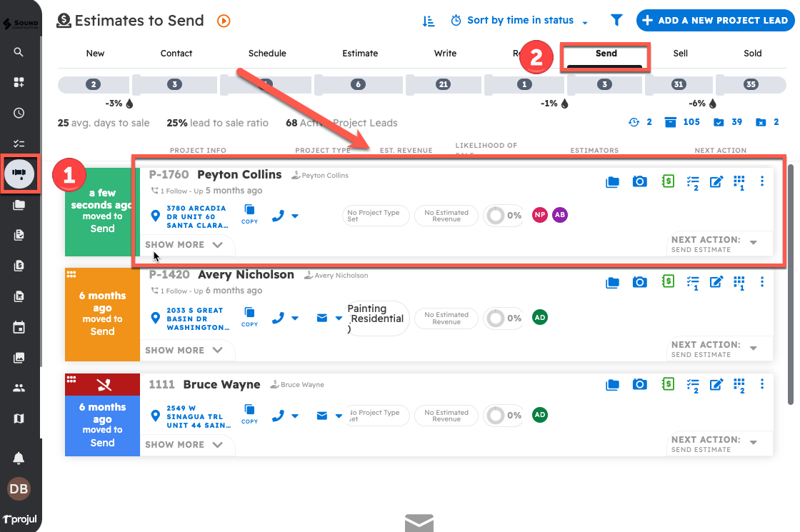The image size is (800, 532).
Task: Switch to the Estimate stage tab
Action: pos(360,54)
